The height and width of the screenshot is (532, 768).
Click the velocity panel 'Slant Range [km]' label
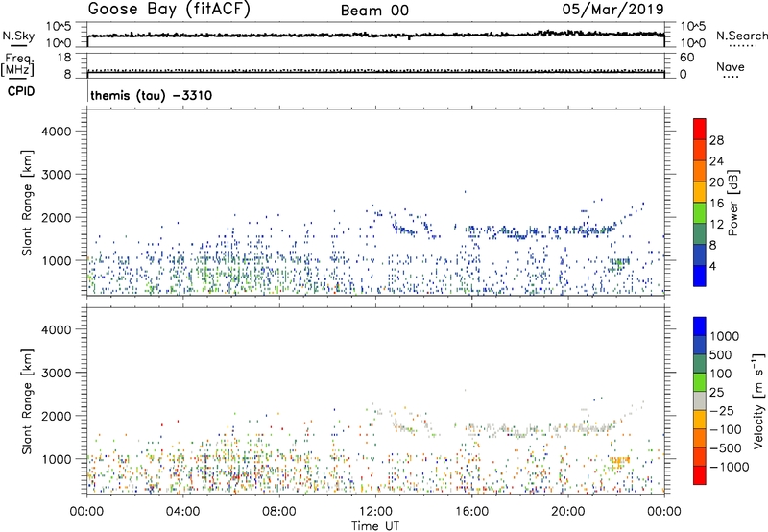point(27,400)
